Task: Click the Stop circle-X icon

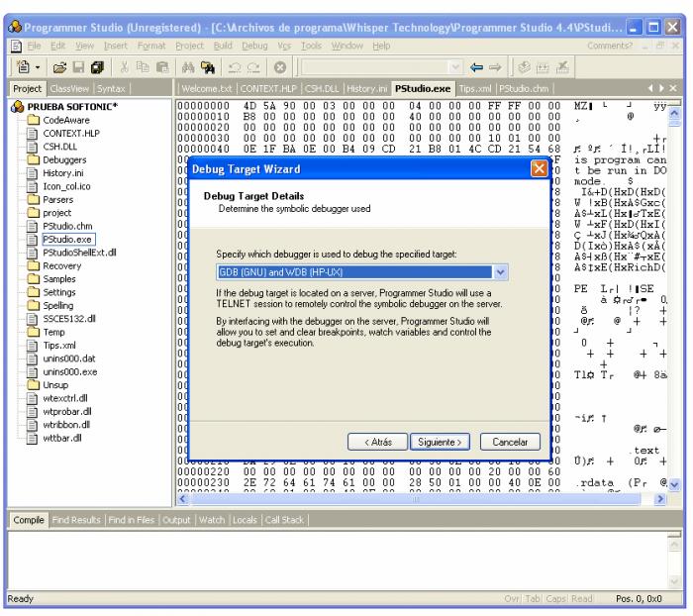Action: click(280, 67)
